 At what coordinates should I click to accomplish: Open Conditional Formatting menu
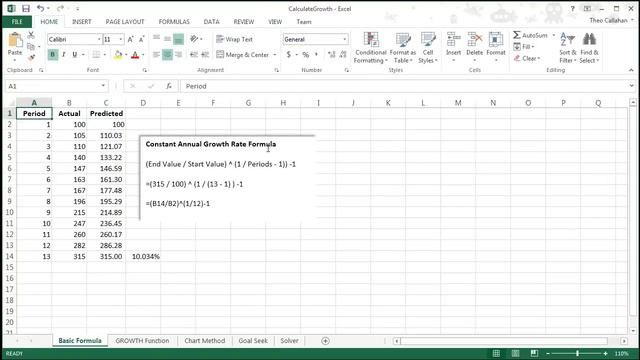tap(371, 48)
